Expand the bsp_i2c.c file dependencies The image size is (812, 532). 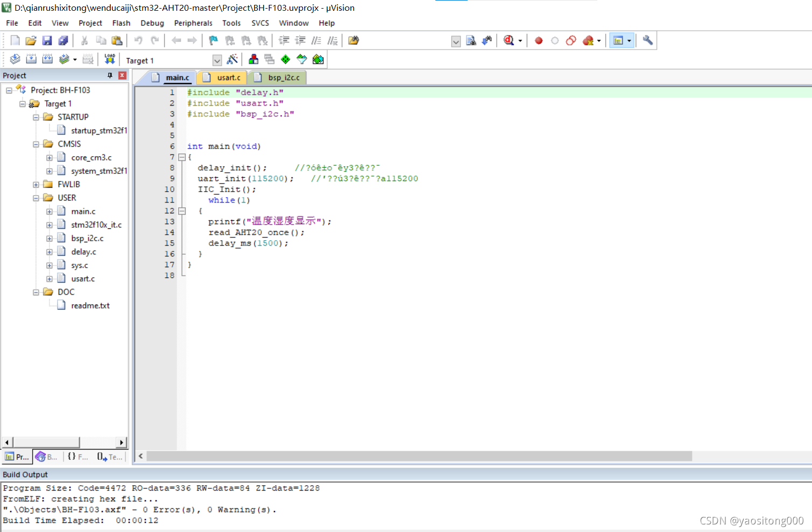50,239
